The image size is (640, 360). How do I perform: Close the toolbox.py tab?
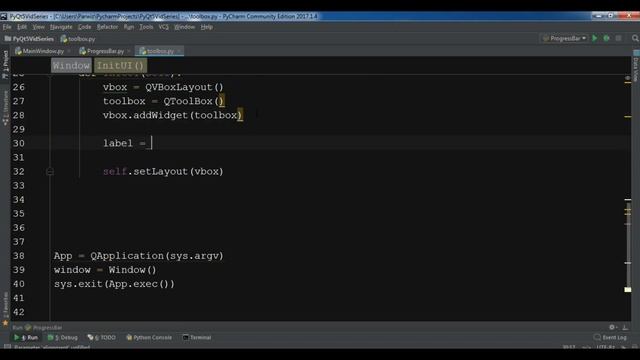(179, 51)
